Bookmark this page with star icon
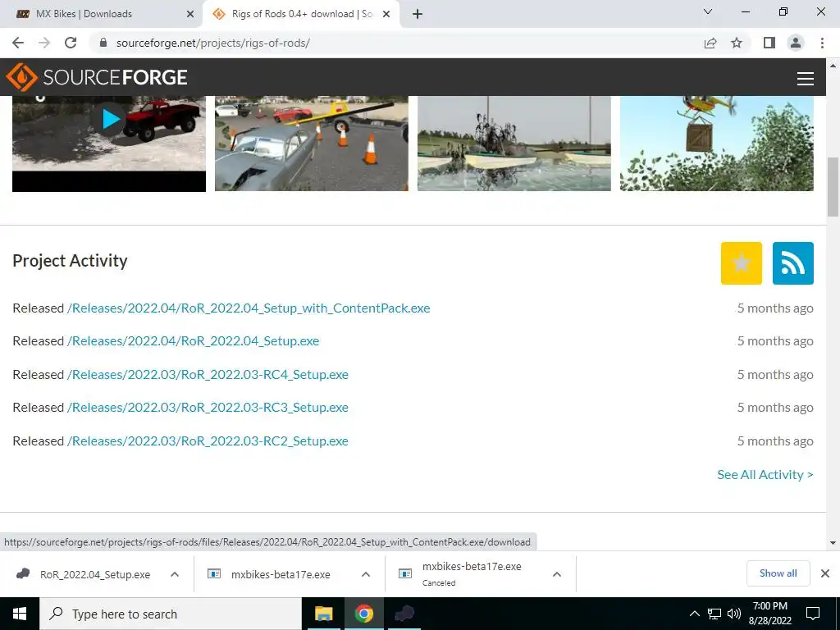Image resolution: width=840 pixels, height=630 pixels. coord(737,43)
